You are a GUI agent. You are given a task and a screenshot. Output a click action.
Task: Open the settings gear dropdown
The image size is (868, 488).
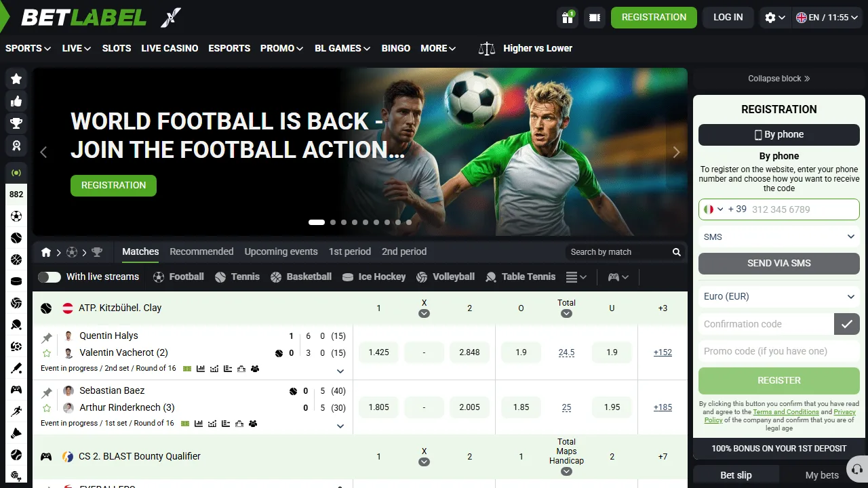point(774,18)
